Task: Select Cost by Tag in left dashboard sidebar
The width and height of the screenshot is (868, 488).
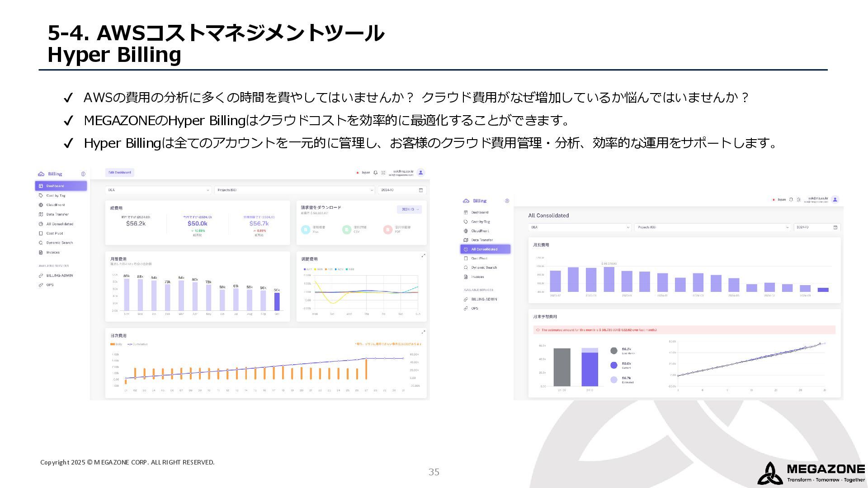Action: (56, 196)
